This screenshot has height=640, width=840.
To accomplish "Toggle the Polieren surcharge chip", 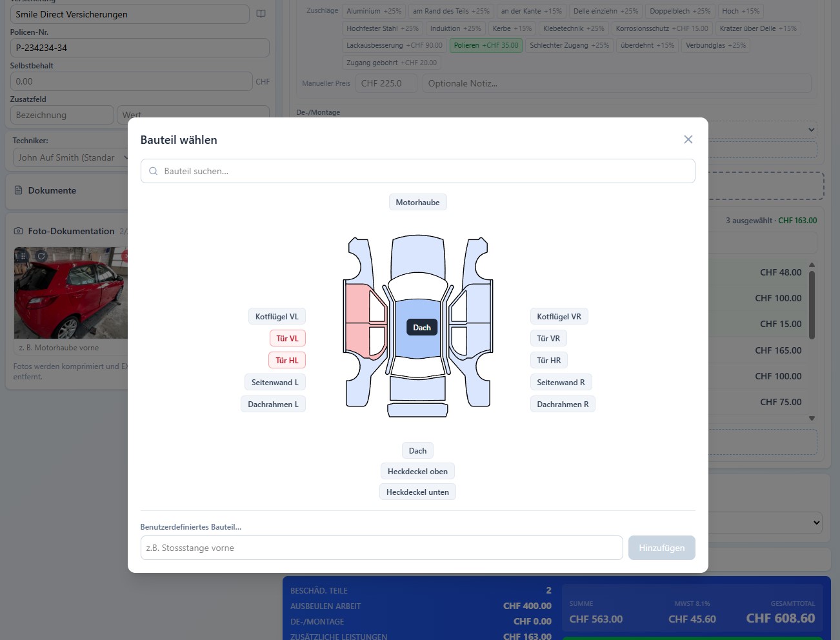I will (x=486, y=45).
